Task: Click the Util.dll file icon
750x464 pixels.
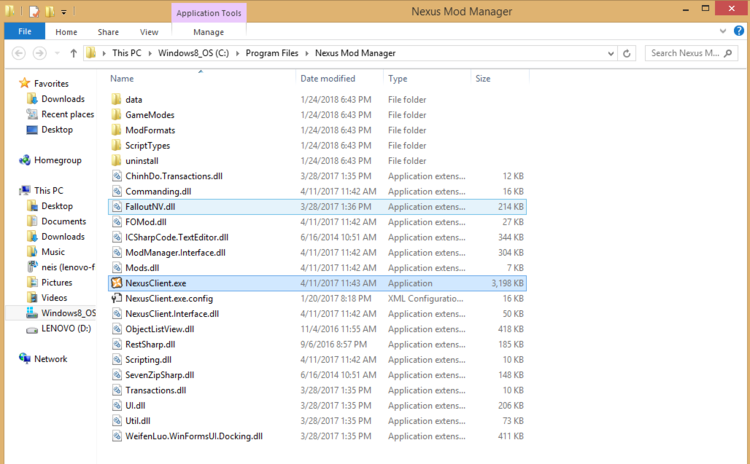Action: point(116,421)
